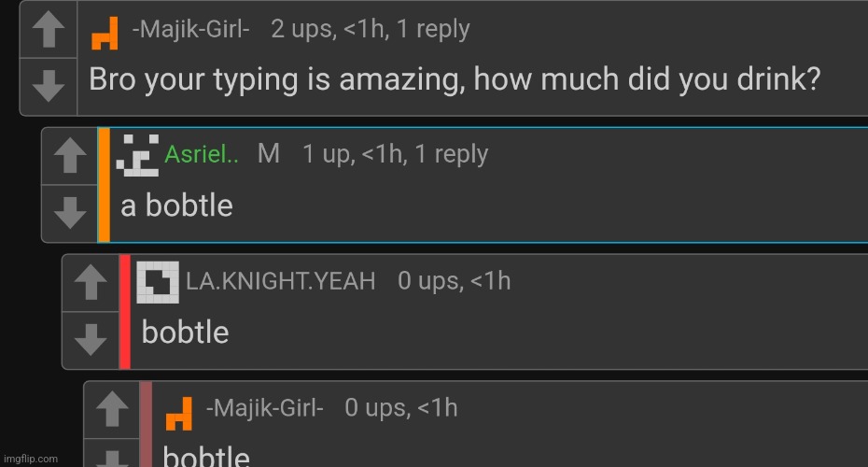Viewport: 868px width, 467px height.
Task: Click Majik-Girl's orange avatar on top comment
Action: tap(105, 33)
